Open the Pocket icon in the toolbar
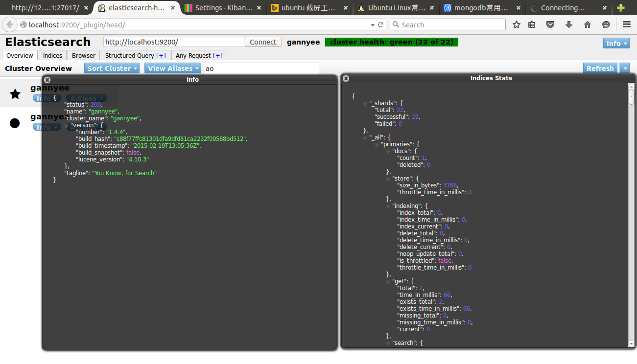The height and width of the screenshot is (364, 637). tap(550, 24)
